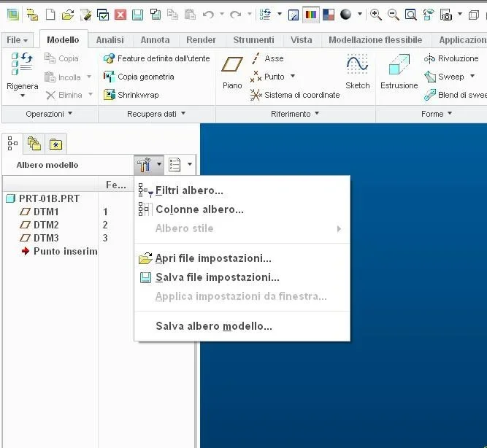Click the Undo arrow icon
Image resolution: width=487 pixels, height=448 pixels.
208,15
